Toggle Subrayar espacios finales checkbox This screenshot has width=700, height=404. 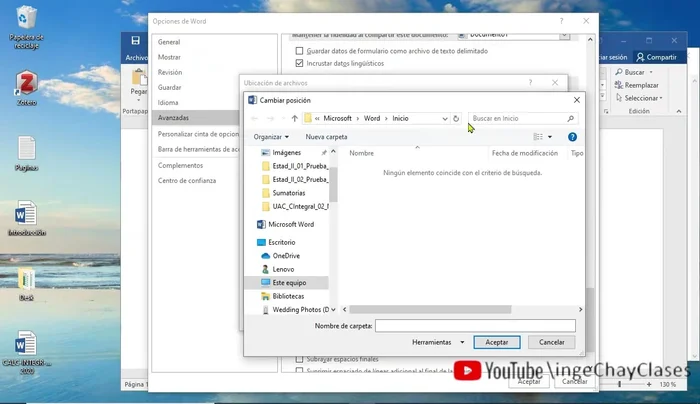299,359
